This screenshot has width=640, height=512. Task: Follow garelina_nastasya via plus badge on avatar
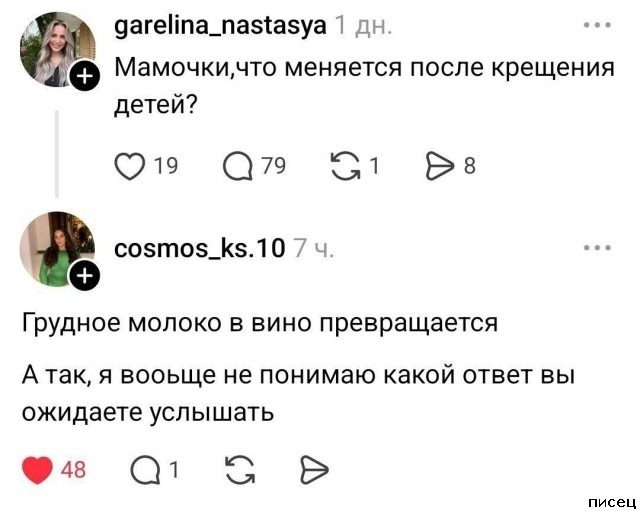tap(85, 76)
